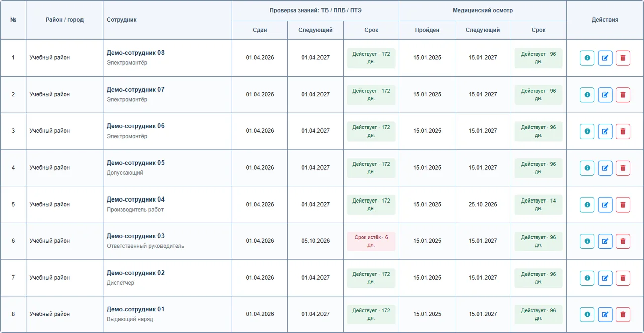
Task: Delete the Демо-сотрудник 08 row
Action: coord(623,58)
